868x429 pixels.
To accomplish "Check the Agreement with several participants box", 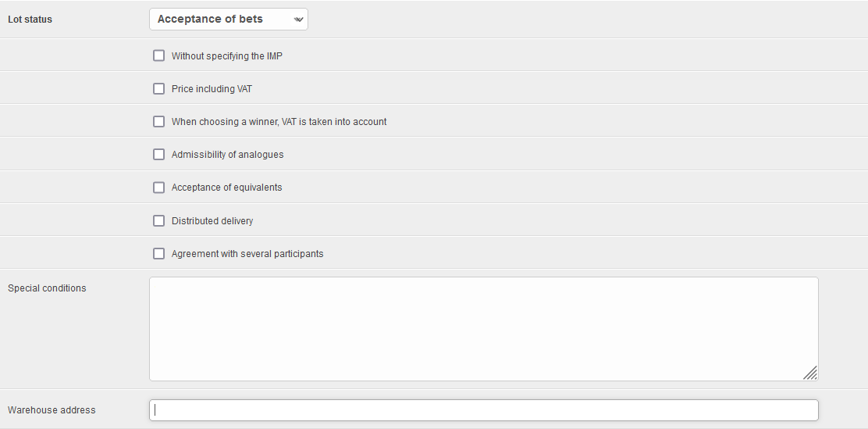I will coord(159,254).
